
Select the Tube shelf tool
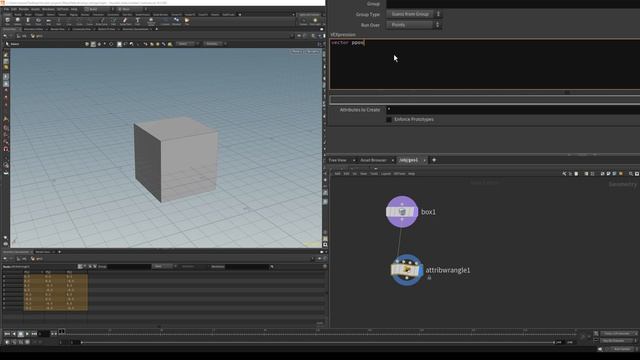[28, 21]
